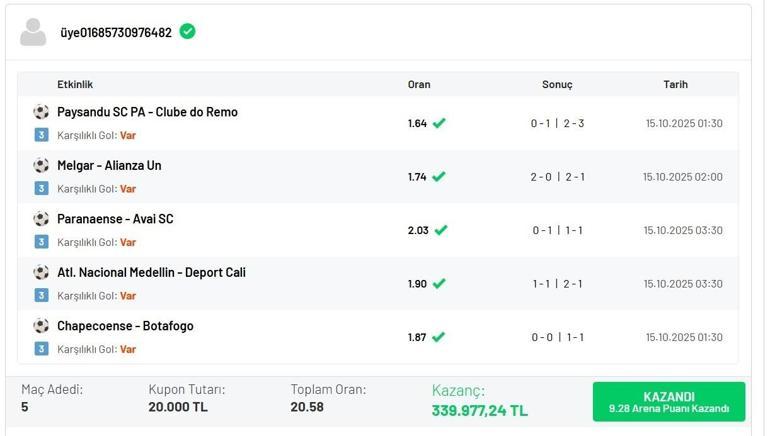Click blue number badge under Atl. Nacional match

click(41, 295)
